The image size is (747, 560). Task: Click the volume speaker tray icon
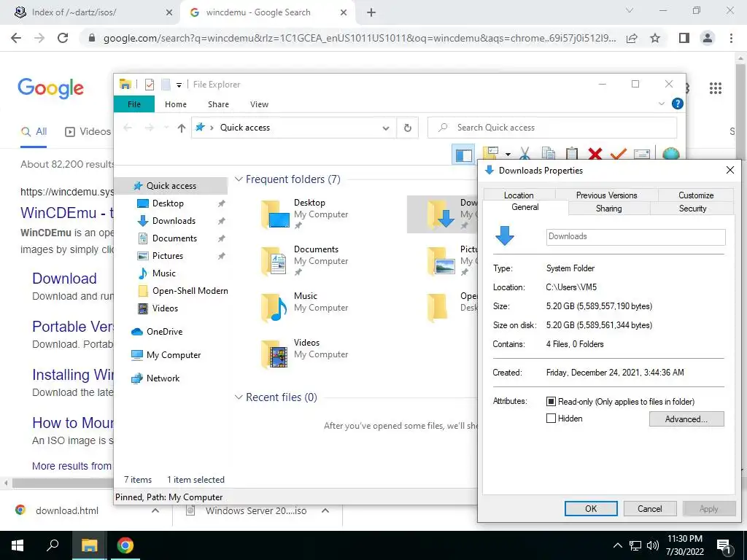pos(653,545)
